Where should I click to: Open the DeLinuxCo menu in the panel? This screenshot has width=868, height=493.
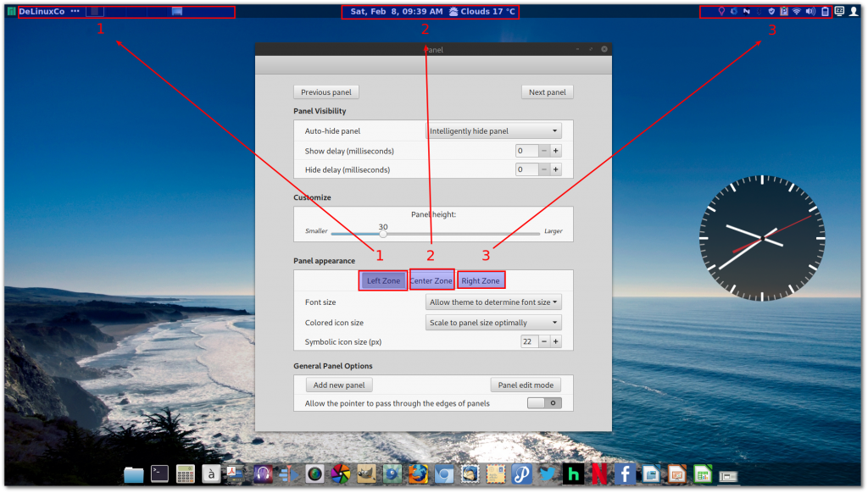tap(42, 12)
